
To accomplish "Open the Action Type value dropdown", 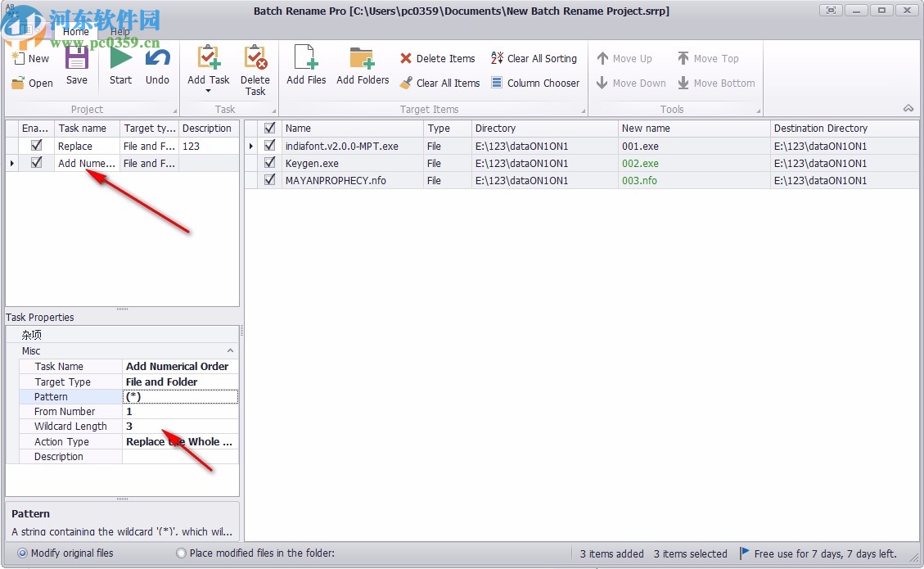I will coord(180,441).
